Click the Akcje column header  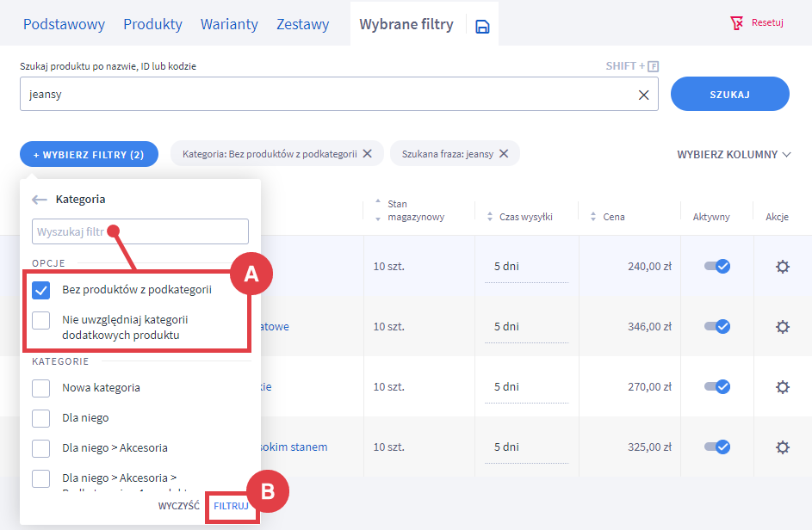pyautogui.click(x=778, y=217)
